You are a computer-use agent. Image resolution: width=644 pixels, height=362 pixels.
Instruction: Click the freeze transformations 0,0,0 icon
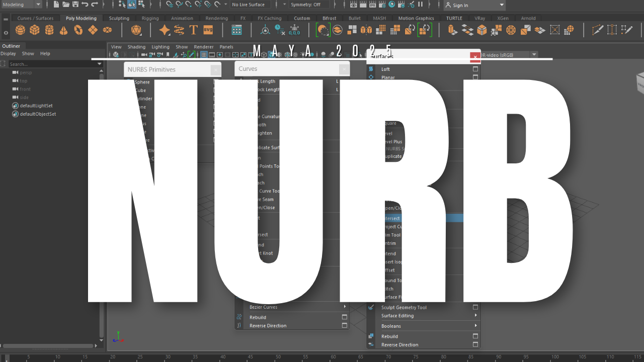coord(294,30)
